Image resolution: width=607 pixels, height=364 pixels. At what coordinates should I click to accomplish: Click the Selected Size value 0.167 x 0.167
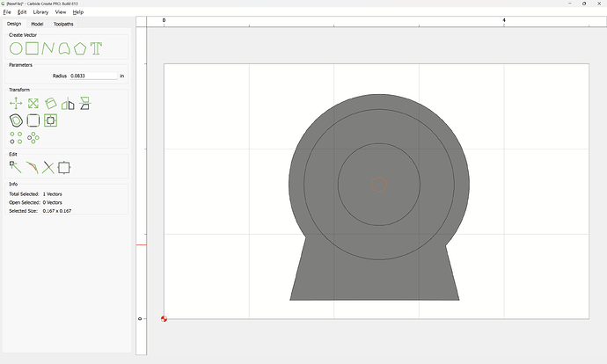coord(57,211)
